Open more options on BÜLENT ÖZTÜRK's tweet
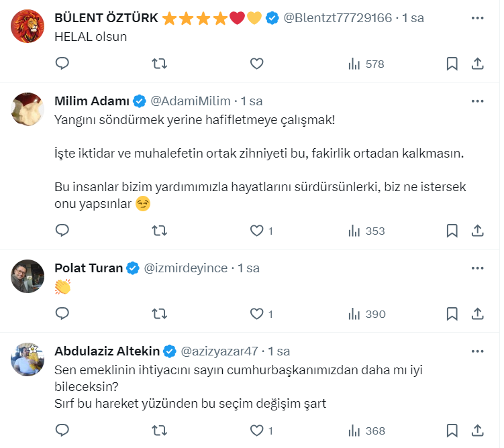Viewport: 504px width, 448px height. [x=478, y=18]
